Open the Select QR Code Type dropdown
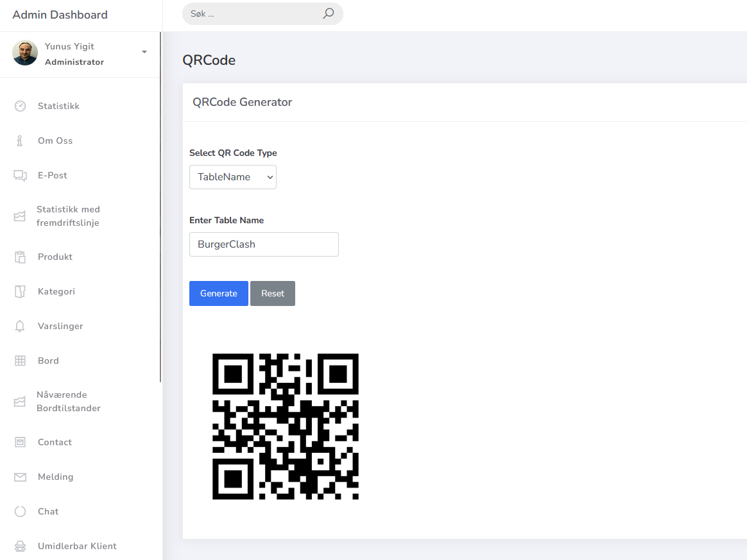Screen dimensions: 747x560 (x=232, y=177)
